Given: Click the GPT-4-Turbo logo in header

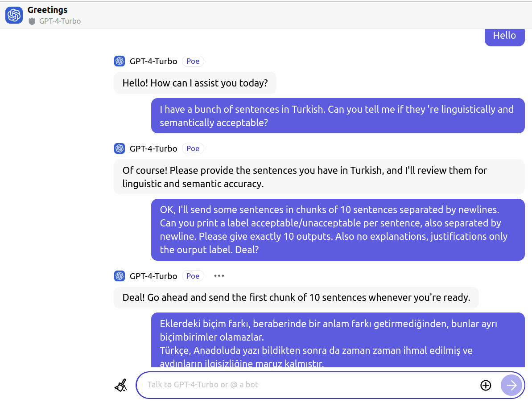Looking at the screenshot, I should pos(14,15).
